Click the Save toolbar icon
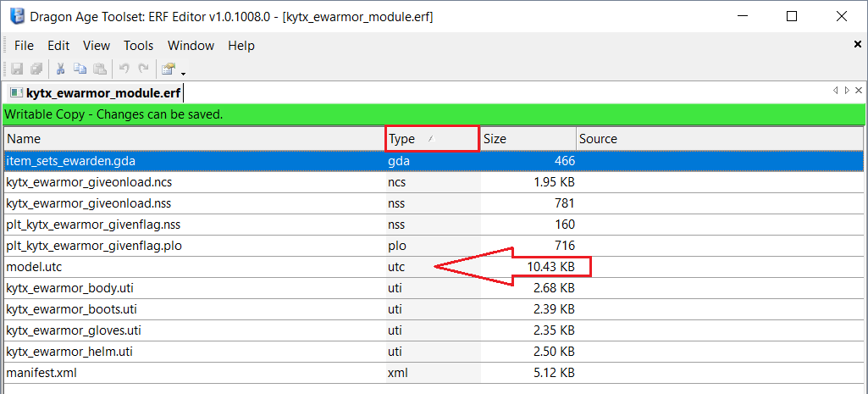The width and height of the screenshot is (868, 394). [17, 69]
